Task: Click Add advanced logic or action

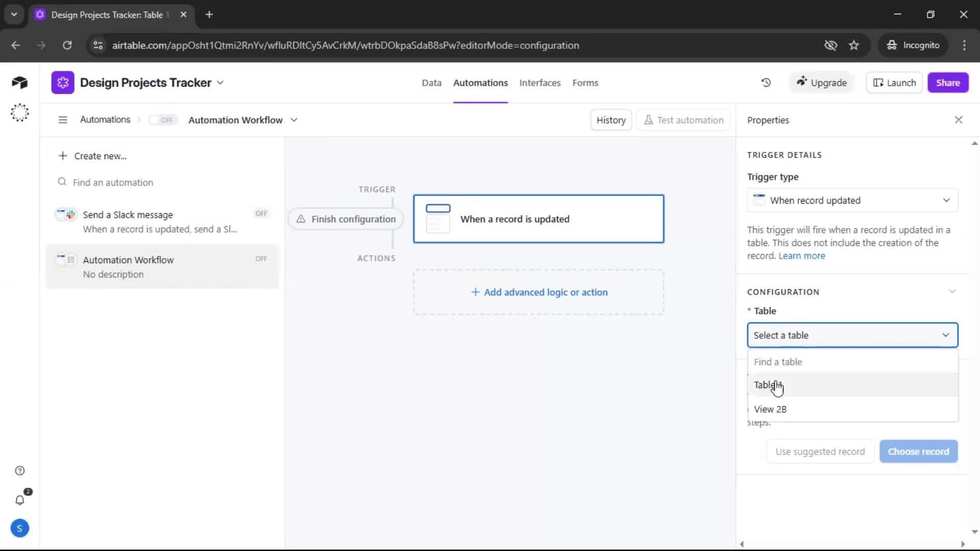Action: click(x=538, y=292)
